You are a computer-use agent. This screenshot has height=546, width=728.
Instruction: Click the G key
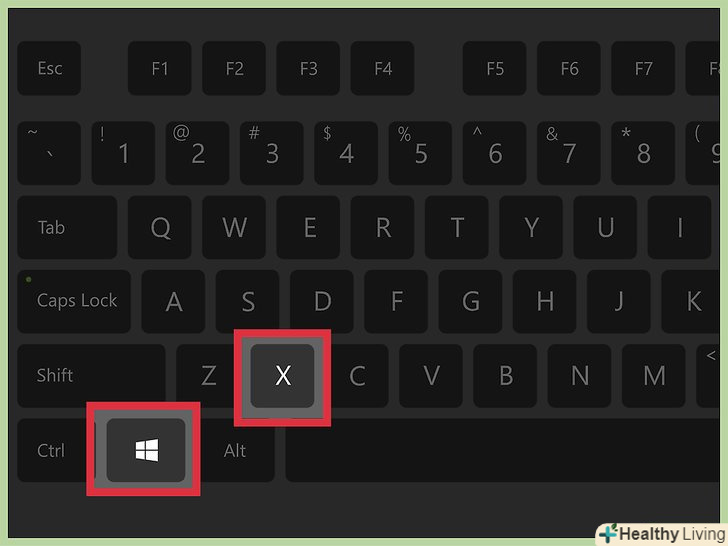(x=470, y=301)
